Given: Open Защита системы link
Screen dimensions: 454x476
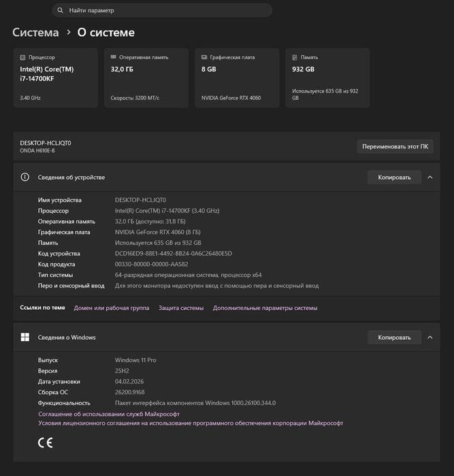Looking at the screenshot, I should click(x=181, y=308).
